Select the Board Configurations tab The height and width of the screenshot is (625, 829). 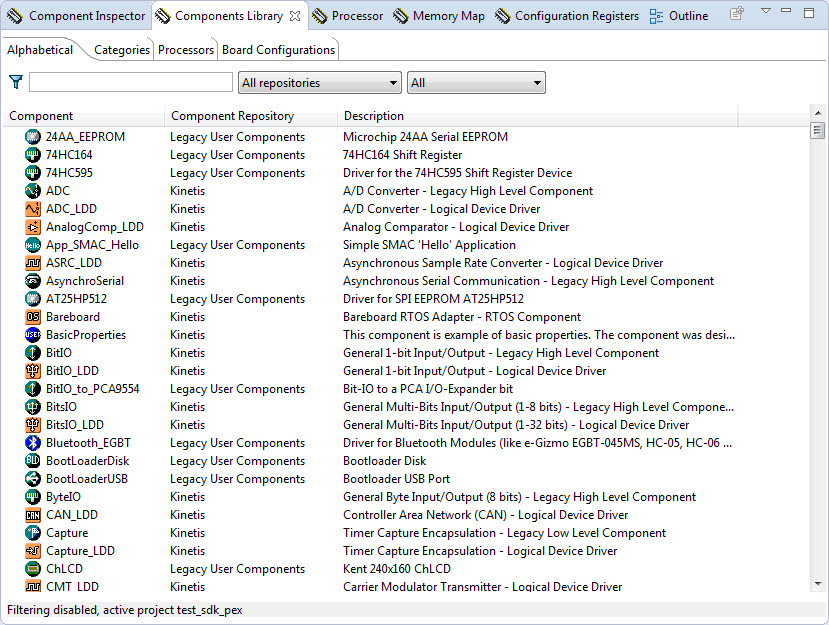tap(279, 50)
